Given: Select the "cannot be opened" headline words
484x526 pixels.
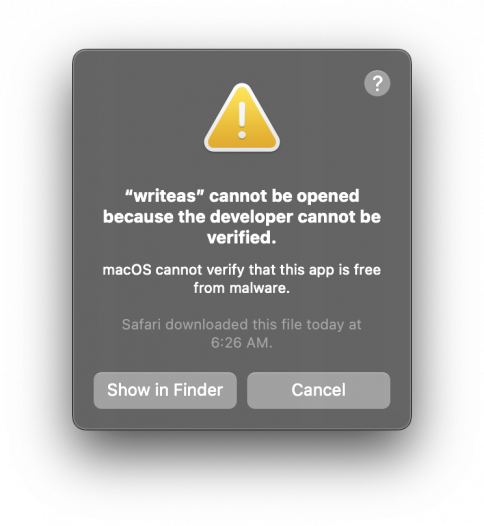Looking at the screenshot, I should (x=284, y=196).
